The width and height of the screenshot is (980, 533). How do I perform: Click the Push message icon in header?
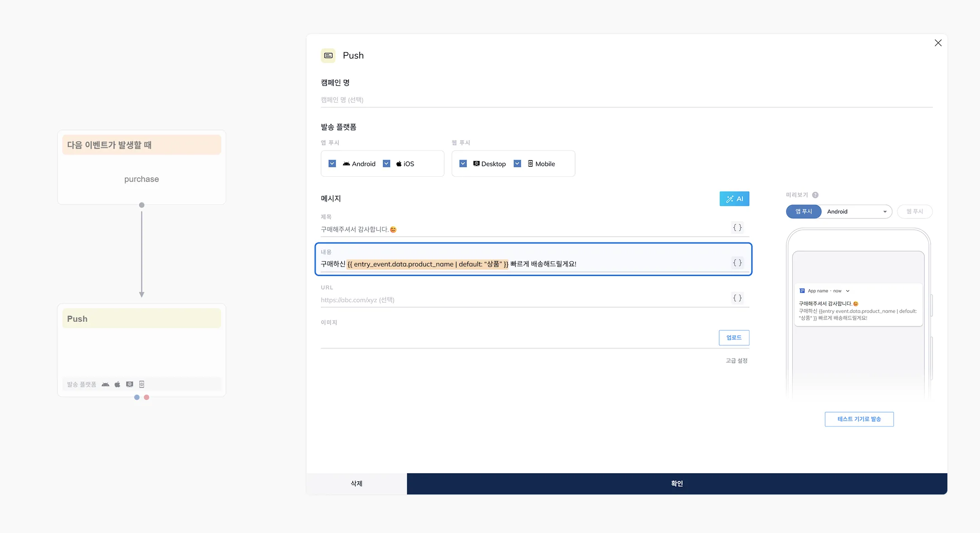328,55
